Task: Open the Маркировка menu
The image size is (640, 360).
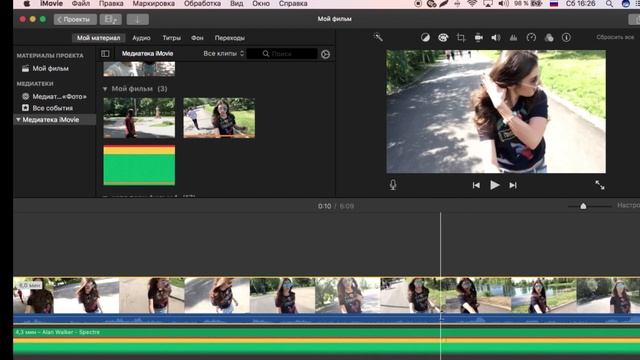Action: point(153,4)
